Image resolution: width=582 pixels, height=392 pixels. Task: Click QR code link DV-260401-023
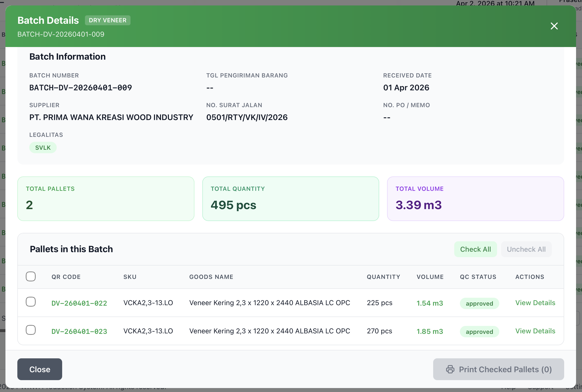79,332
